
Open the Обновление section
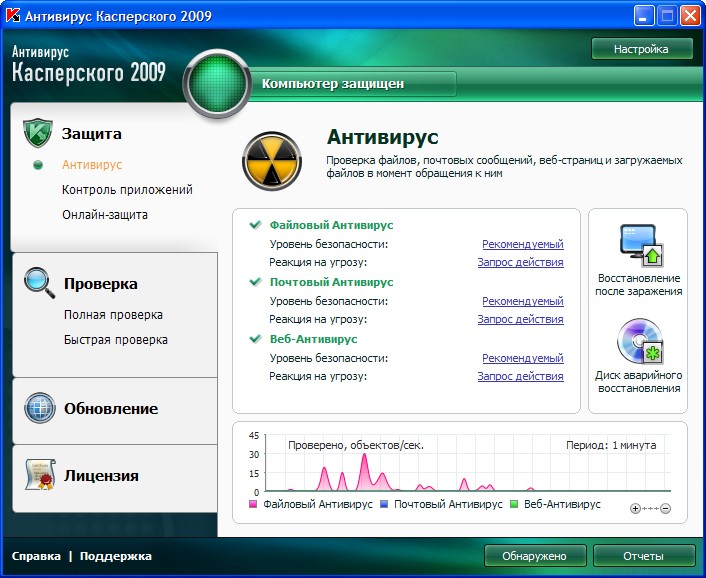coord(111,409)
